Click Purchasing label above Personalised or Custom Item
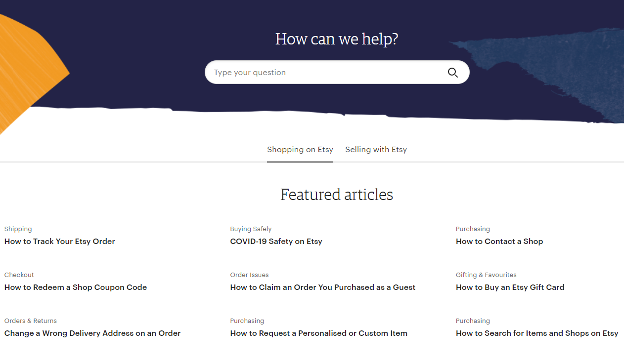 [x=247, y=321]
